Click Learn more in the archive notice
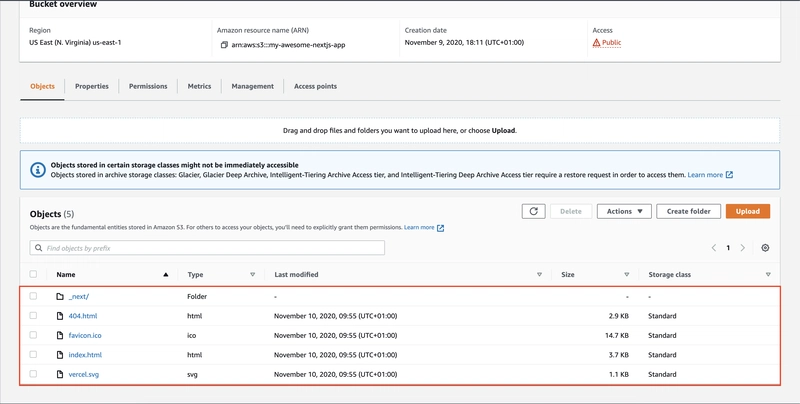This screenshot has height=404, width=800. (x=705, y=175)
